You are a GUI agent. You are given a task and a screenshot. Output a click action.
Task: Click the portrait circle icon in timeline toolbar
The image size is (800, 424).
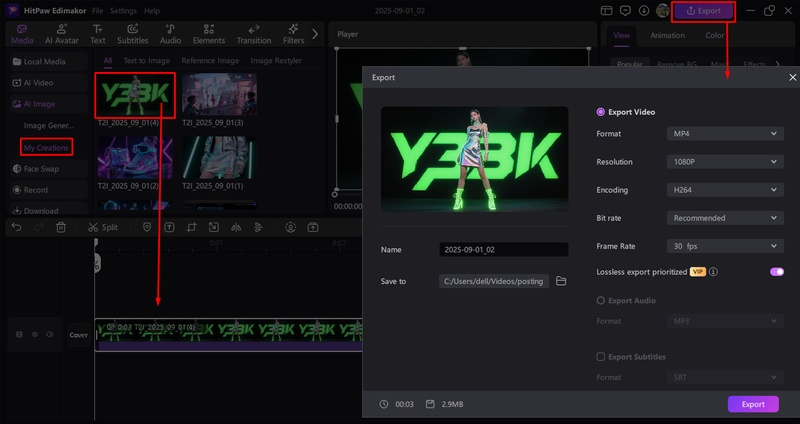click(290, 228)
